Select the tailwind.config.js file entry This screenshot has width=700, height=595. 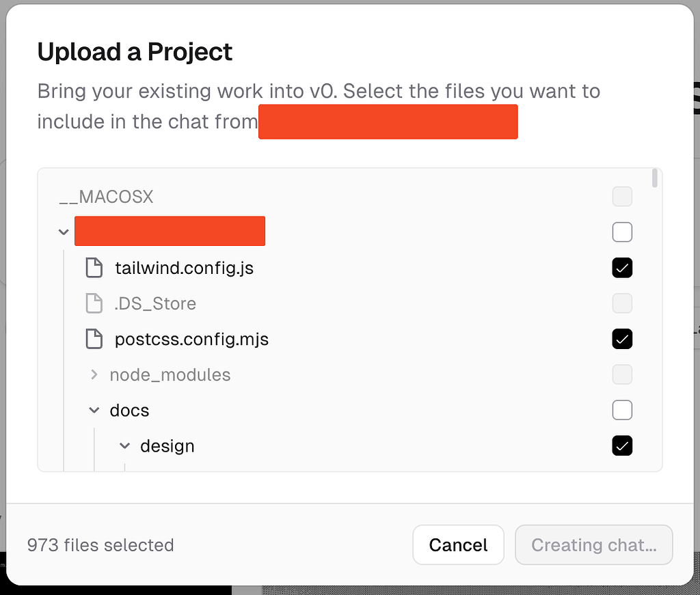pos(183,268)
